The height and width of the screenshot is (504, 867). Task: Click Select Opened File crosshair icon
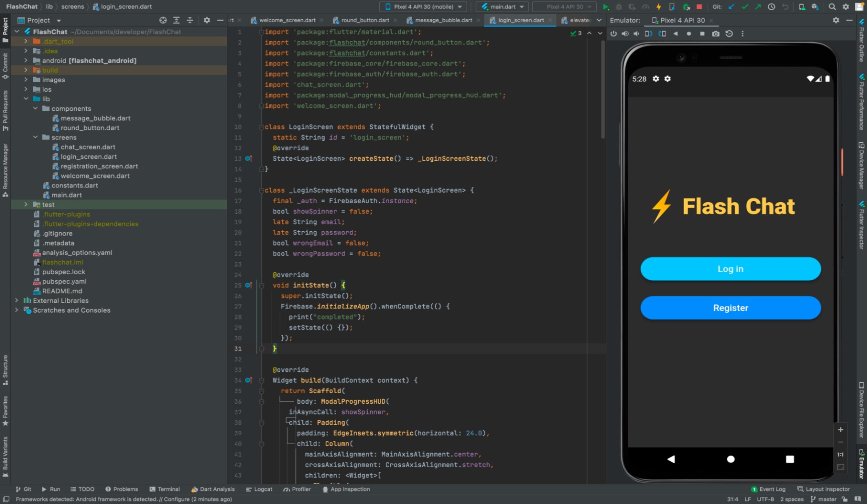point(163,20)
